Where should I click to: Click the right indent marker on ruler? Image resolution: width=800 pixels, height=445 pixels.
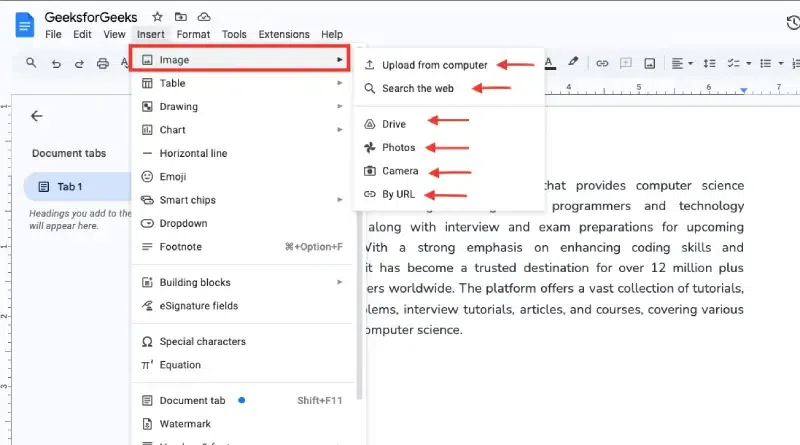744,90
